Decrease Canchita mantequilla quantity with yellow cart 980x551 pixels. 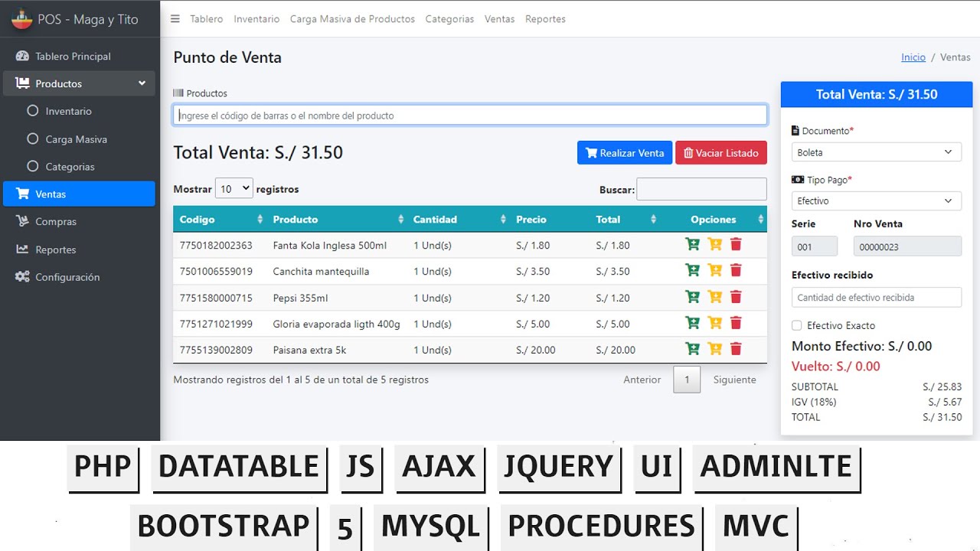point(715,270)
